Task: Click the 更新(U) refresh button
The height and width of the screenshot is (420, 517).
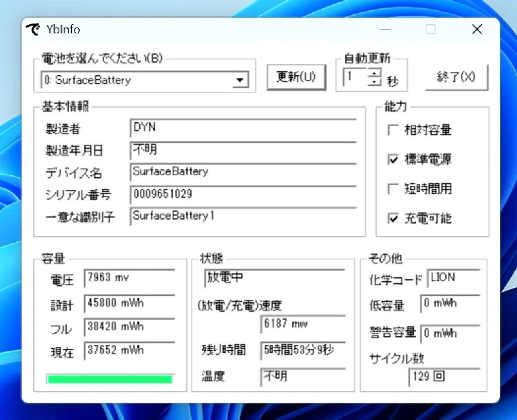Action: (296, 77)
